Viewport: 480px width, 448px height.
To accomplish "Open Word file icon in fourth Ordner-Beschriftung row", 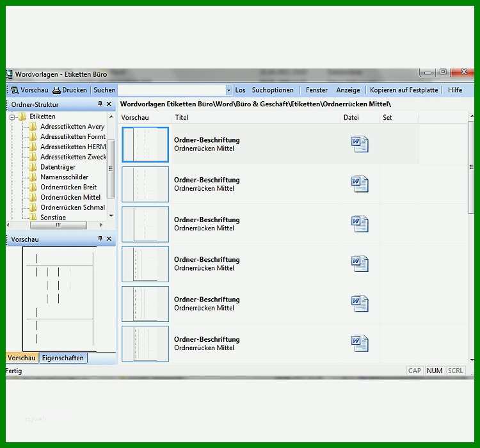I will click(x=360, y=264).
